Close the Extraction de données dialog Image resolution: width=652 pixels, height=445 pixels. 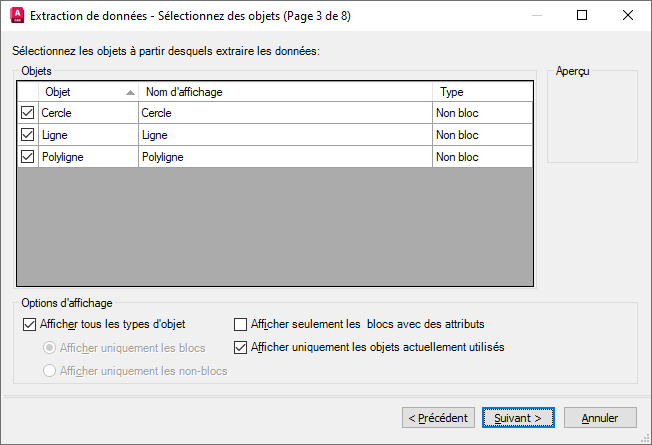pos(627,16)
